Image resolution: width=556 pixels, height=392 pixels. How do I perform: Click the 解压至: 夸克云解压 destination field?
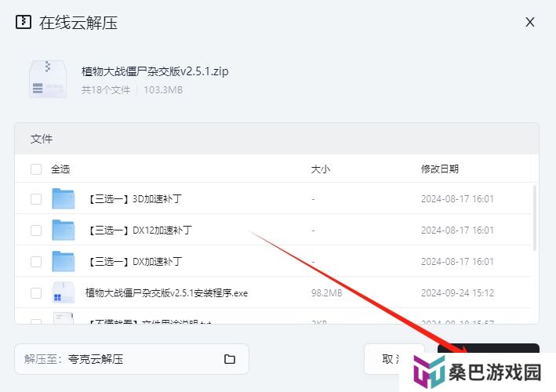(x=132, y=359)
